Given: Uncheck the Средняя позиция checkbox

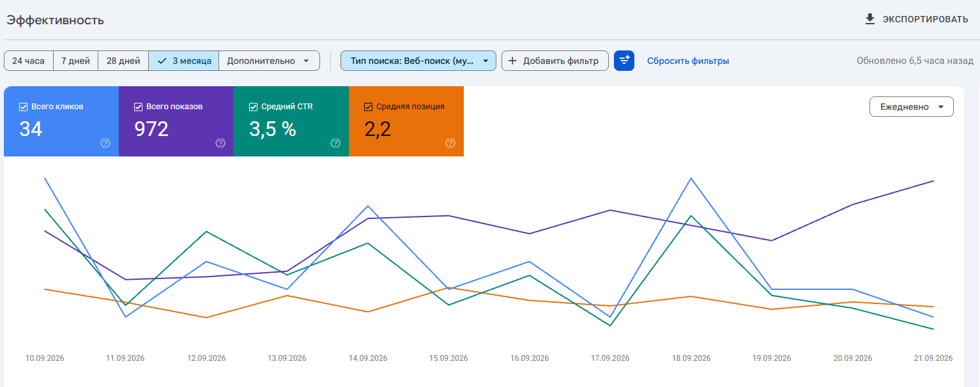Looking at the screenshot, I should click(x=369, y=107).
